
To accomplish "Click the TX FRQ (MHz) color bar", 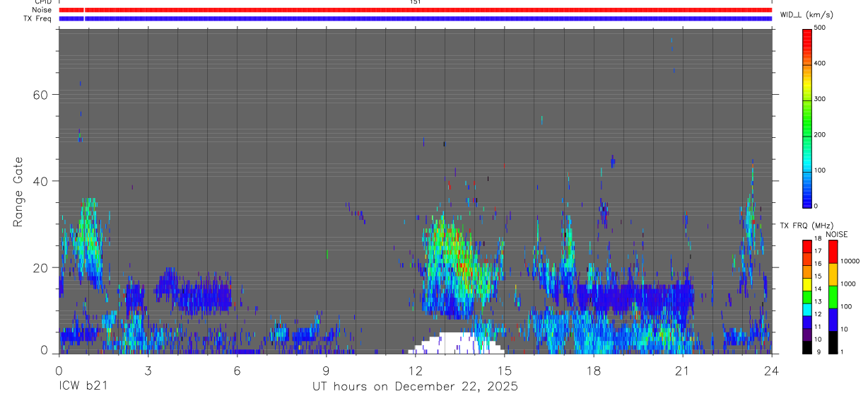I will coord(807,296).
